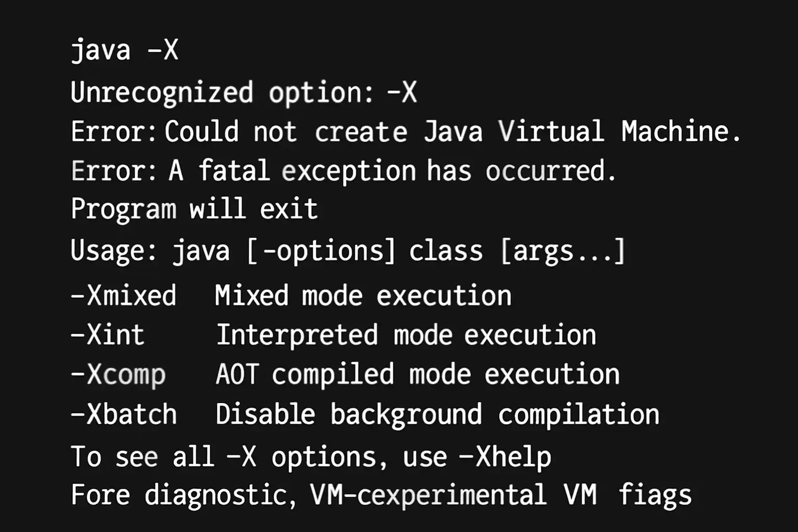Click the "-Xcomp" option flag
The width and height of the screenshot is (798, 532).
118,375
